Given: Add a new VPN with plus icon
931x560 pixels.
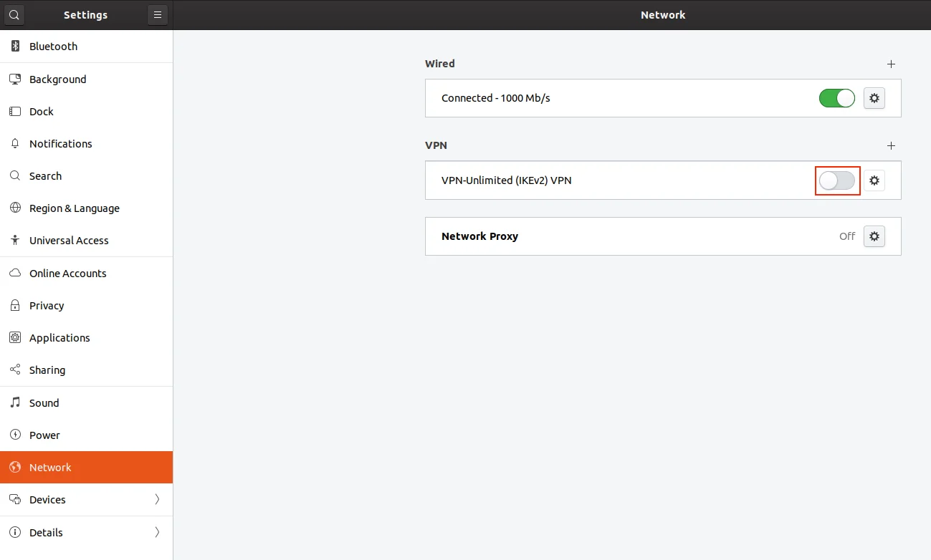Looking at the screenshot, I should pos(891,145).
